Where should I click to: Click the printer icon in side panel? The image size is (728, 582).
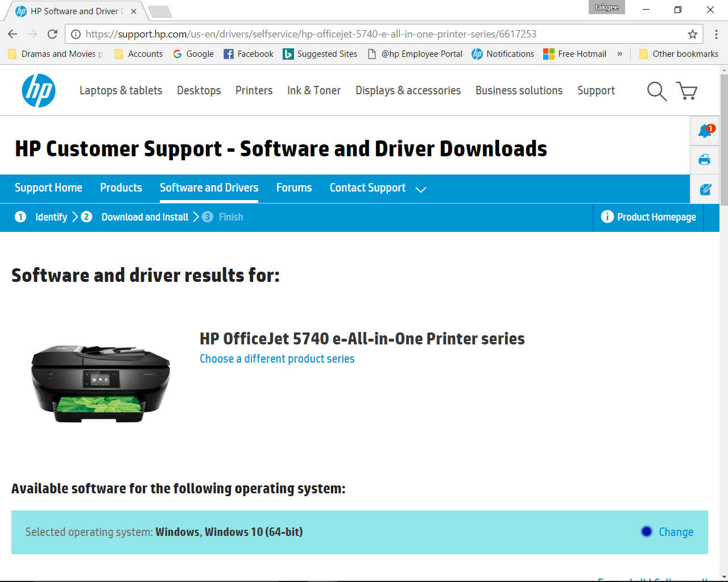[x=704, y=160]
